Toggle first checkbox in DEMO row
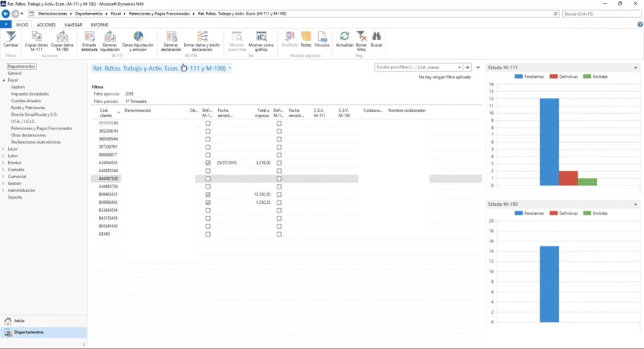 point(208,234)
